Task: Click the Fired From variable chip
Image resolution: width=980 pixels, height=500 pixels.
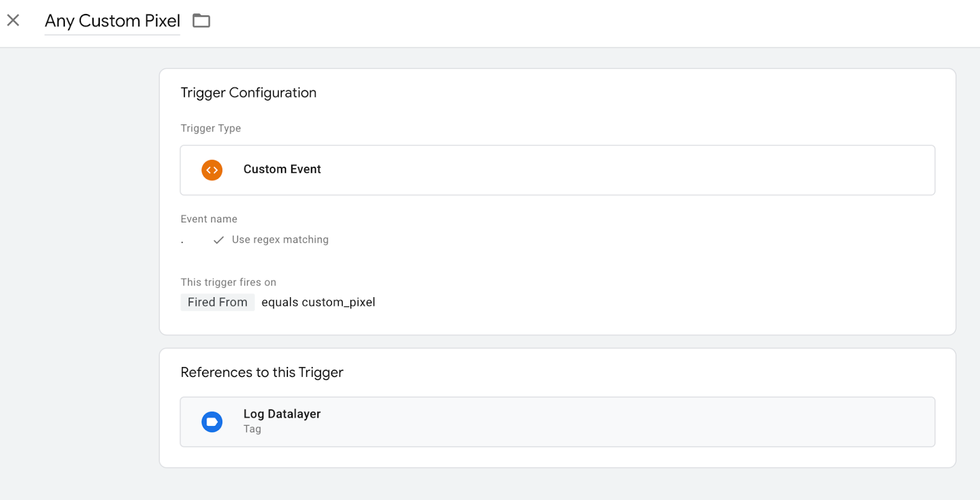Action: click(x=217, y=302)
